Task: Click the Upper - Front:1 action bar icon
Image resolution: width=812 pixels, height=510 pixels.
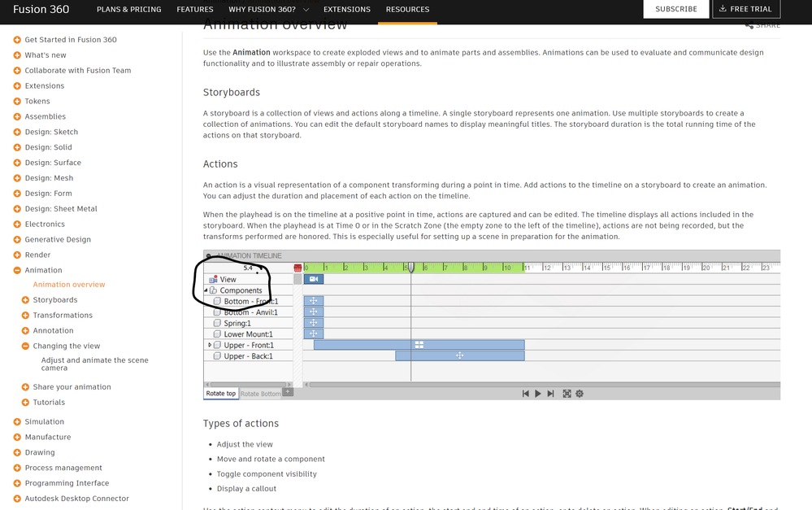Action: [x=419, y=345]
